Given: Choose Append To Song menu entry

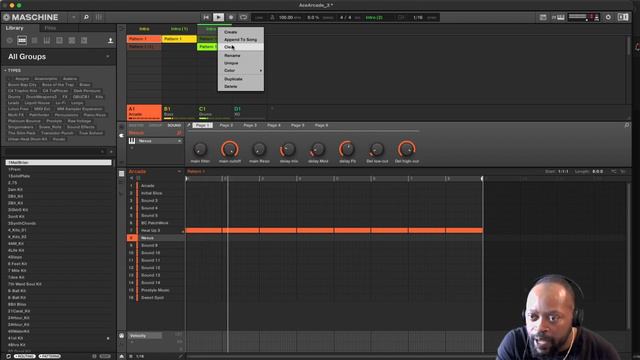Looking at the screenshot, I should tap(240, 40).
